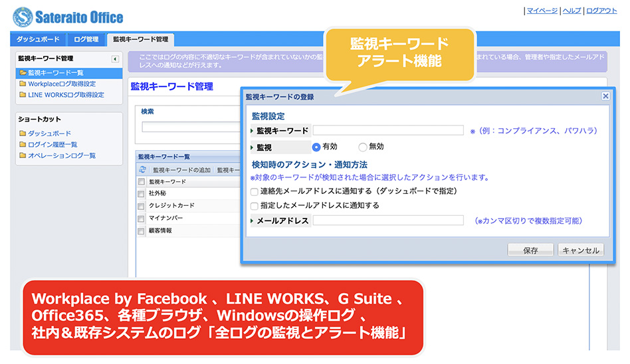Click the 保存 button
The width and height of the screenshot is (630, 364).
click(530, 250)
